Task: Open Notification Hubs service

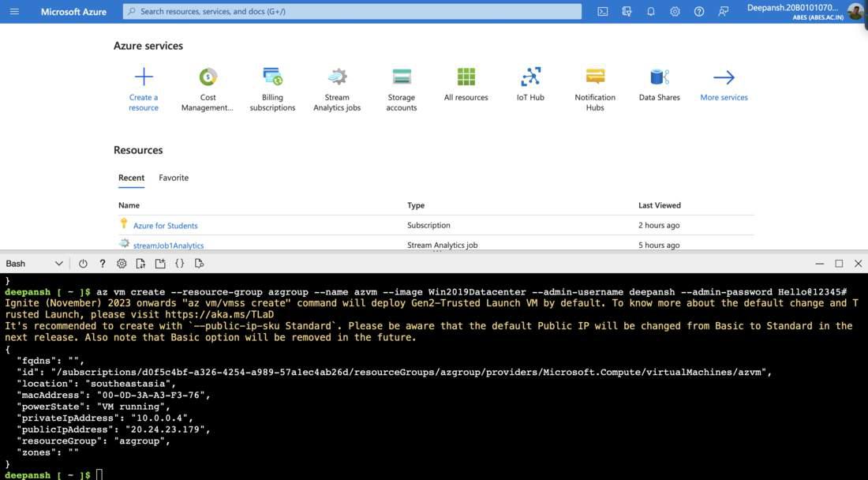Action: coord(595,88)
